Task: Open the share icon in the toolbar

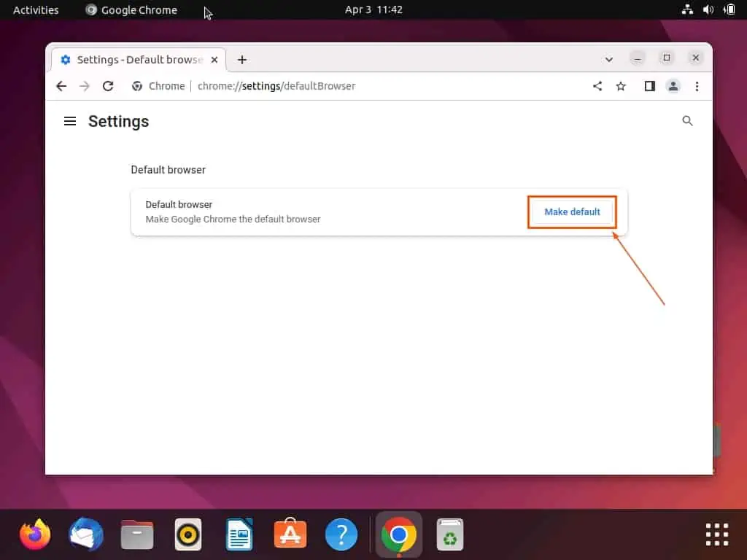Action: [x=597, y=86]
